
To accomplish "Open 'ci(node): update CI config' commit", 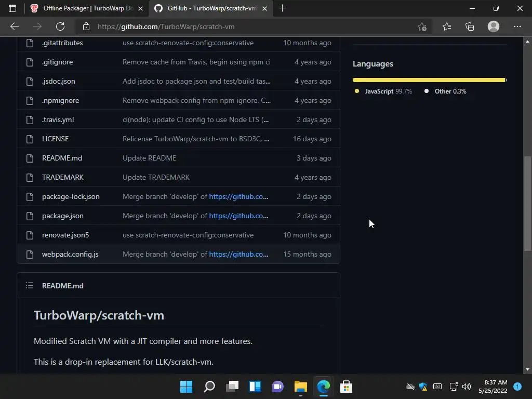I will coord(196,120).
